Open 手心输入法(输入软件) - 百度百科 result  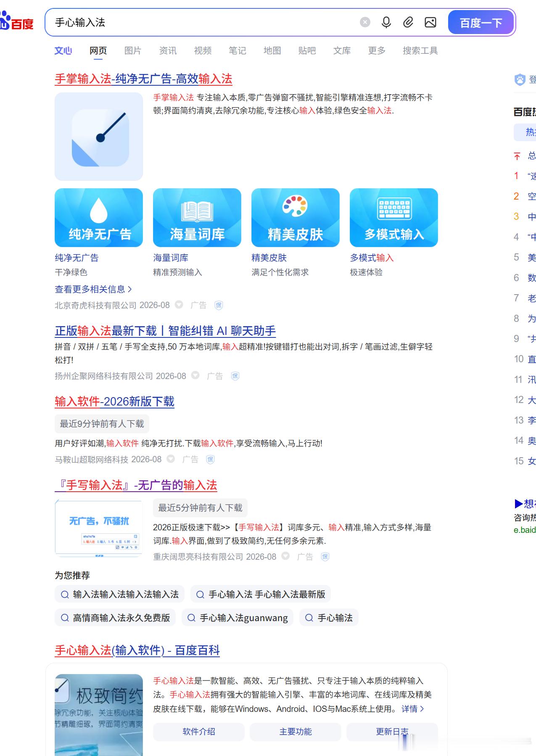pos(137,650)
